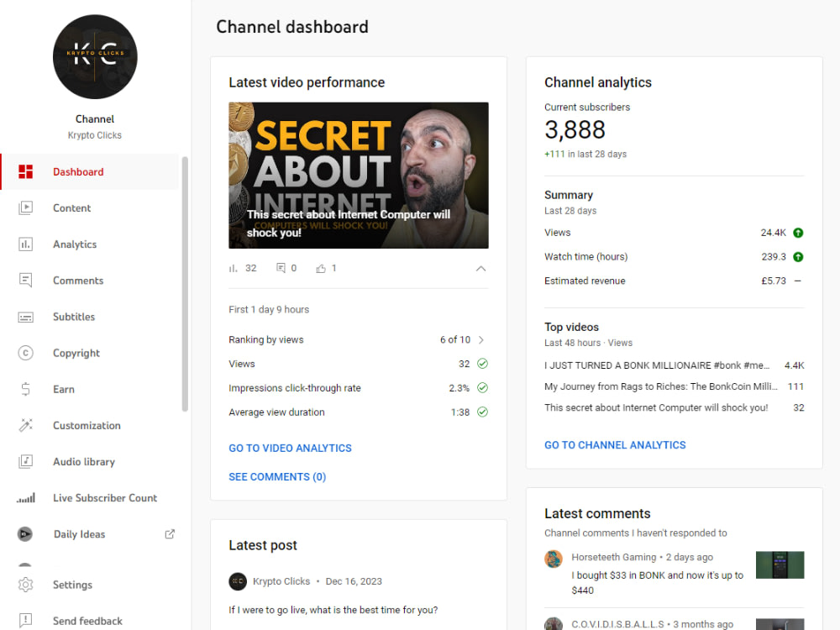Open the Audio library music icon
The width and height of the screenshot is (840, 630).
pos(26,461)
